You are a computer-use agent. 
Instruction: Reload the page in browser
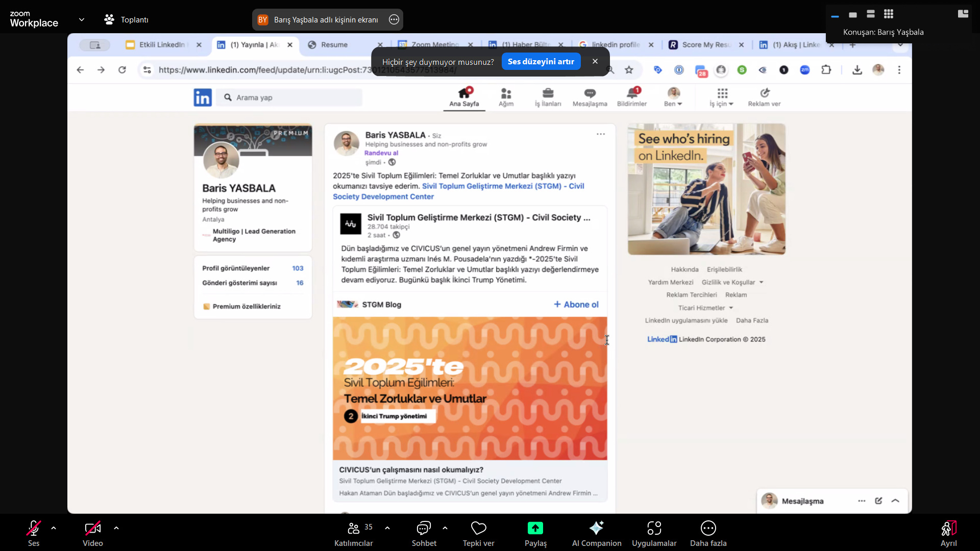(x=122, y=70)
